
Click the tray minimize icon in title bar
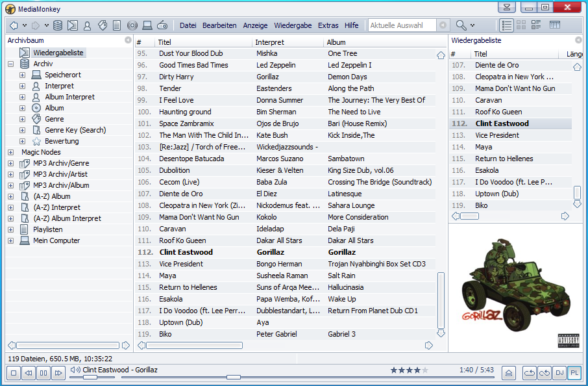pyautogui.click(x=507, y=7)
